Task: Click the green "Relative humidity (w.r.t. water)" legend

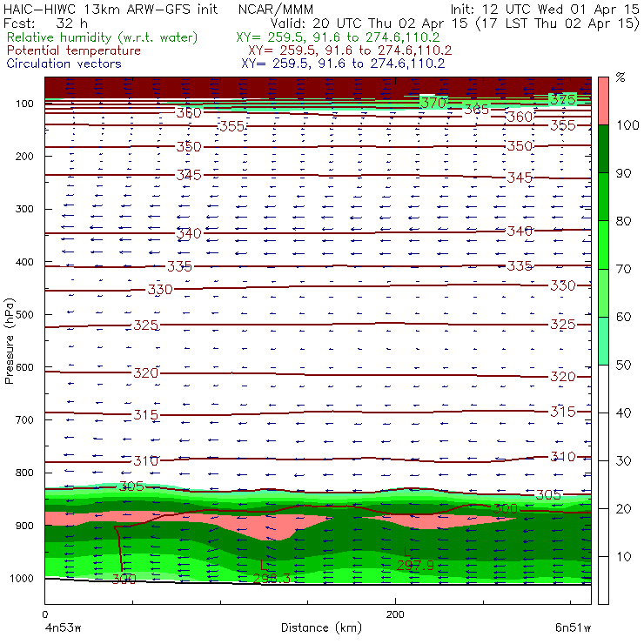Action: coord(103,37)
